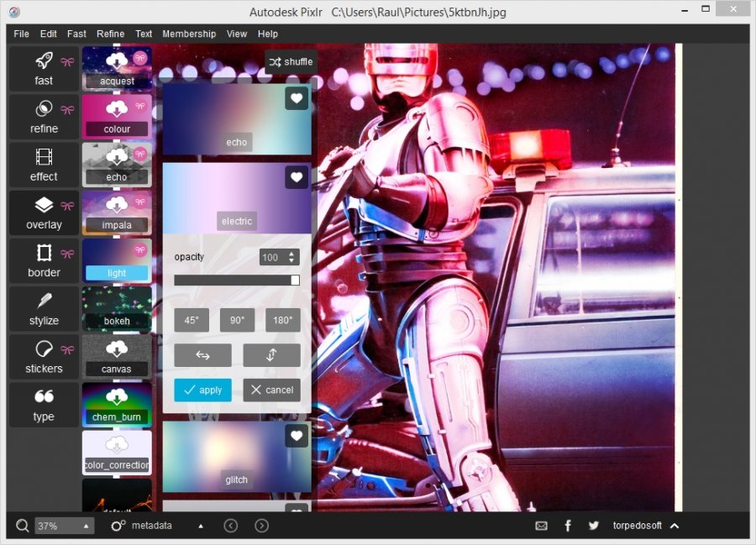Toggle the heart on the electric preset
The image size is (756, 545).
click(296, 177)
